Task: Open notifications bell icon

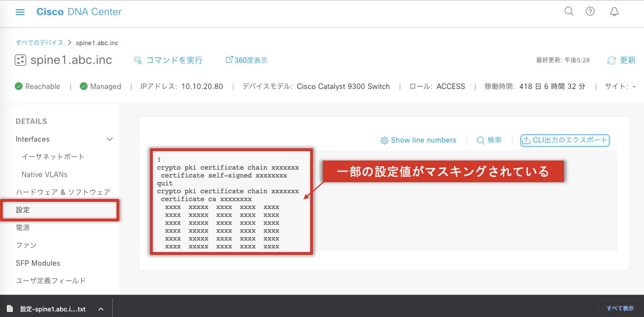Action: pos(614,11)
